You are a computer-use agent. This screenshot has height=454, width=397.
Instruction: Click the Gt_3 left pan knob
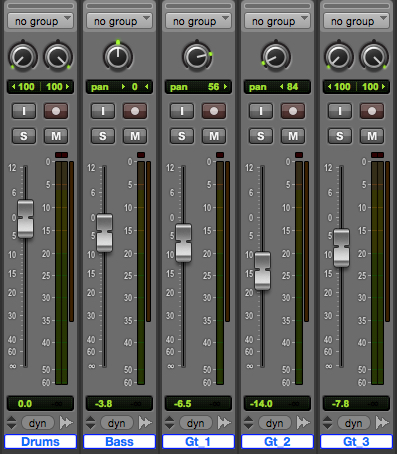point(338,57)
